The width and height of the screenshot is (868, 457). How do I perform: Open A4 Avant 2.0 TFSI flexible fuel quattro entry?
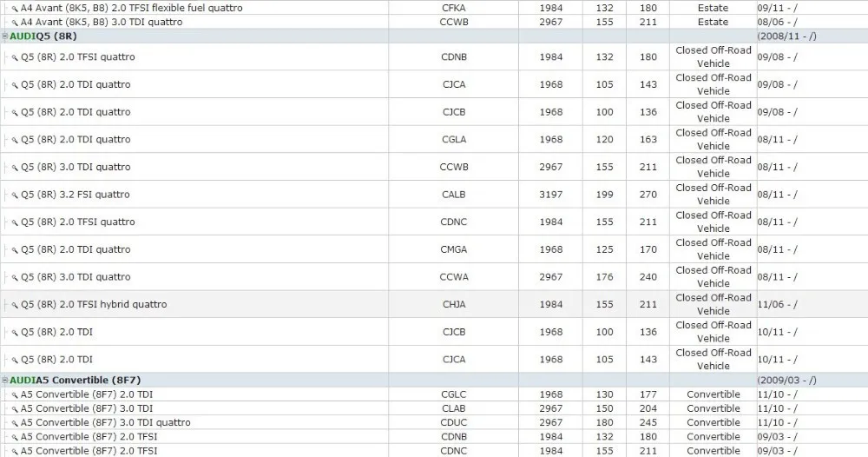pos(131,8)
